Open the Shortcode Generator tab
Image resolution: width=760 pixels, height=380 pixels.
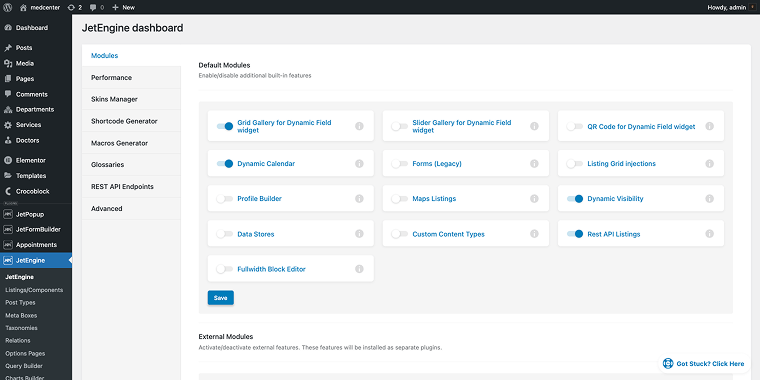tap(131, 121)
